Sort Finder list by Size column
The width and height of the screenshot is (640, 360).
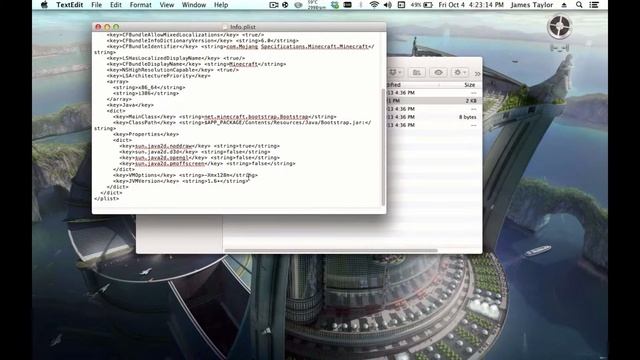point(469,85)
